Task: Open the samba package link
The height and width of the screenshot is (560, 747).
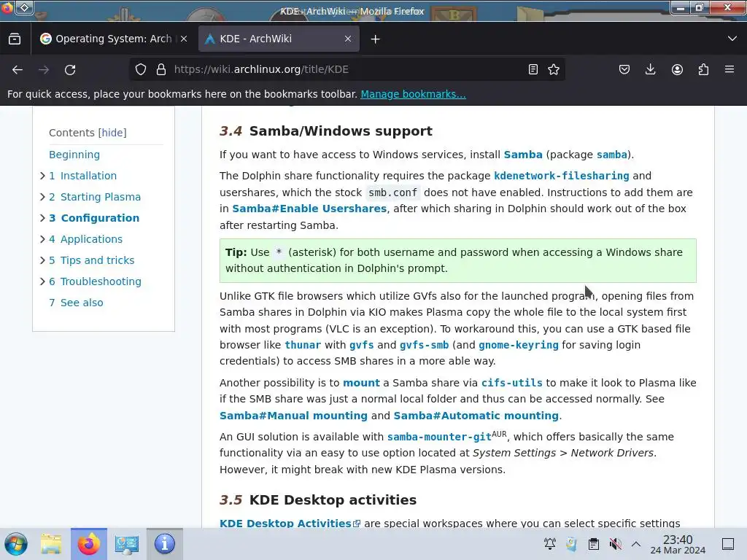Action: tap(612, 155)
